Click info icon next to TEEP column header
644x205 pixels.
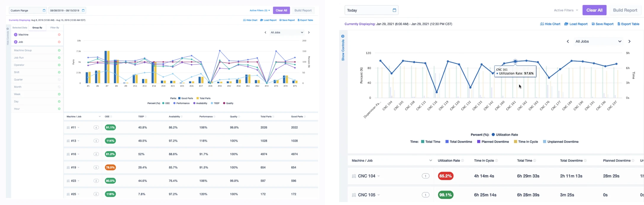pyautogui.click(x=146, y=117)
